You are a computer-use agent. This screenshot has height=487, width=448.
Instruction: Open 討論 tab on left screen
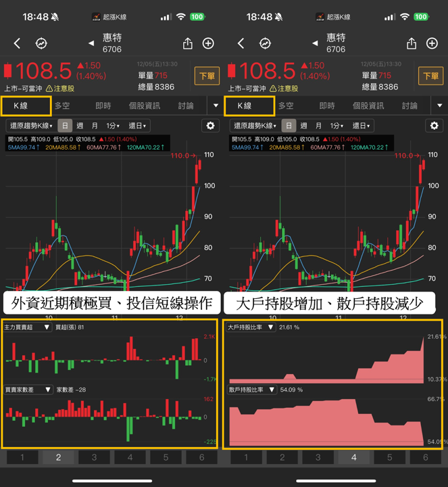pyautogui.click(x=186, y=106)
